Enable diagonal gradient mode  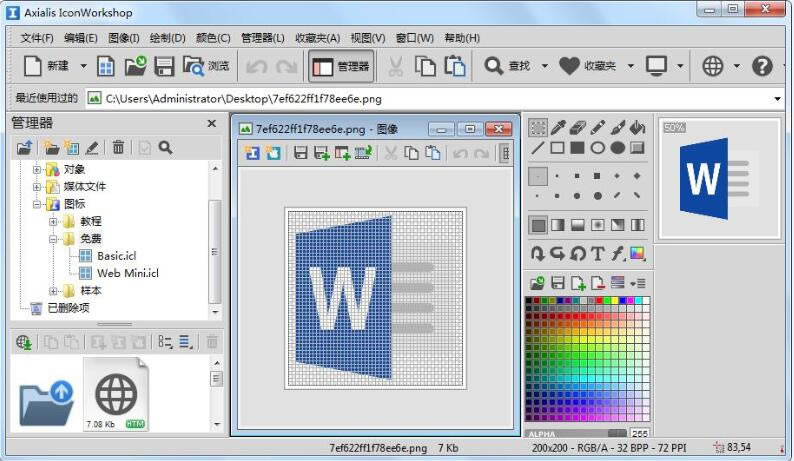click(617, 225)
